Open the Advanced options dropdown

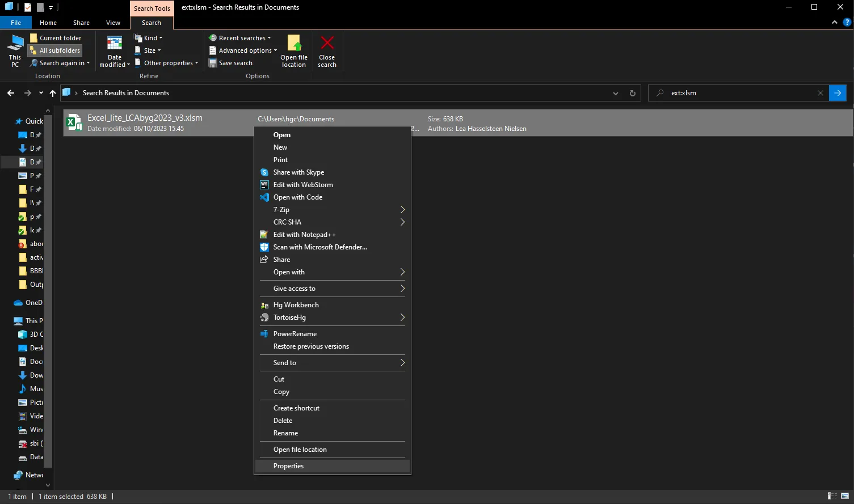tap(243, 50)
